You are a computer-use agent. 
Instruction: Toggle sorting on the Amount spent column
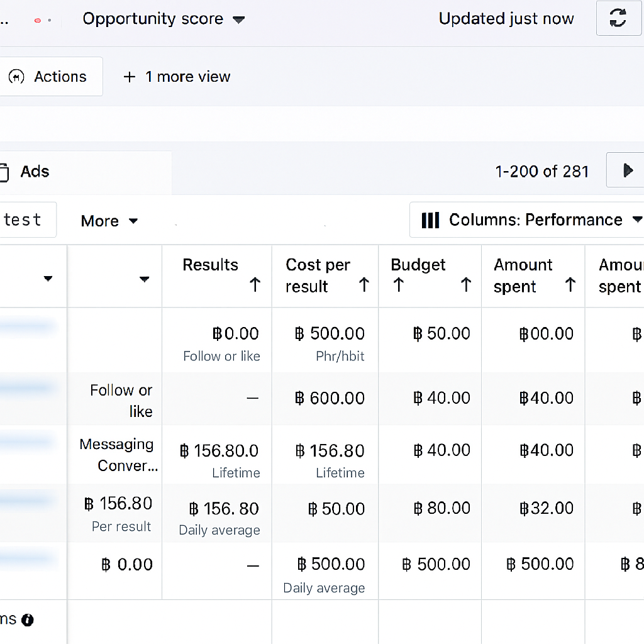pos(570,284)
